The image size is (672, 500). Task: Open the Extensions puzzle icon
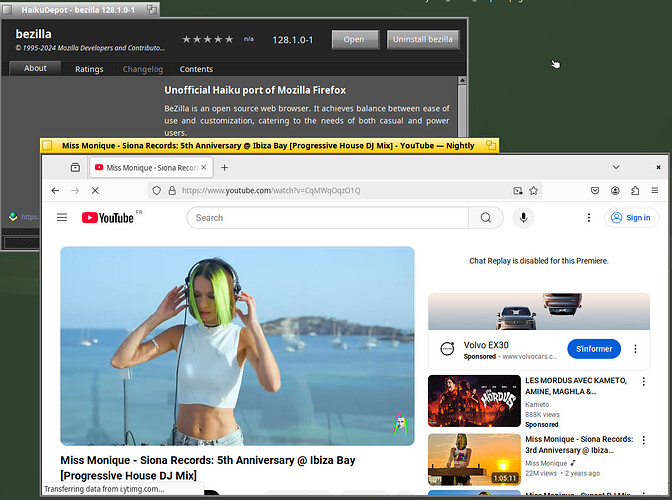point(635,191)
